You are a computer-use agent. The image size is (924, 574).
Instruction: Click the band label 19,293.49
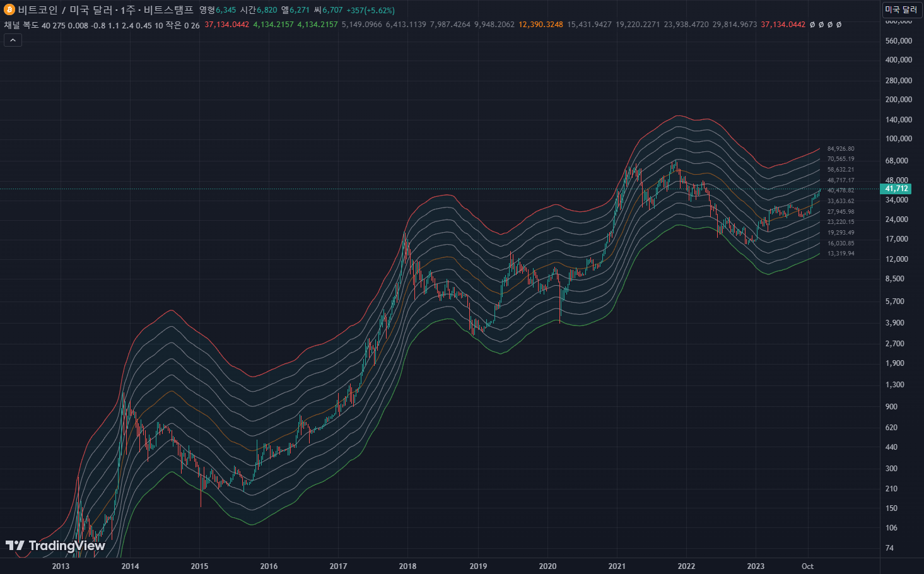pyautogui.click(x=841, y=233)
